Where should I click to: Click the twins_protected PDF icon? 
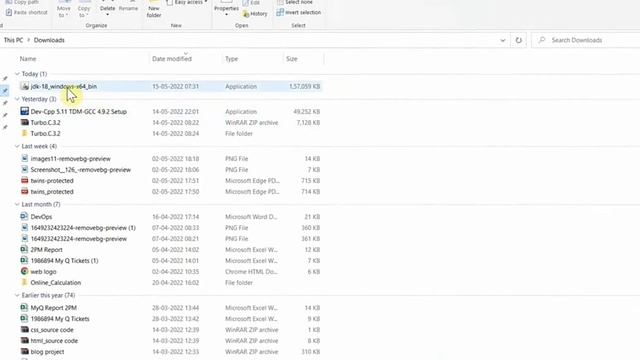[24, 191]
